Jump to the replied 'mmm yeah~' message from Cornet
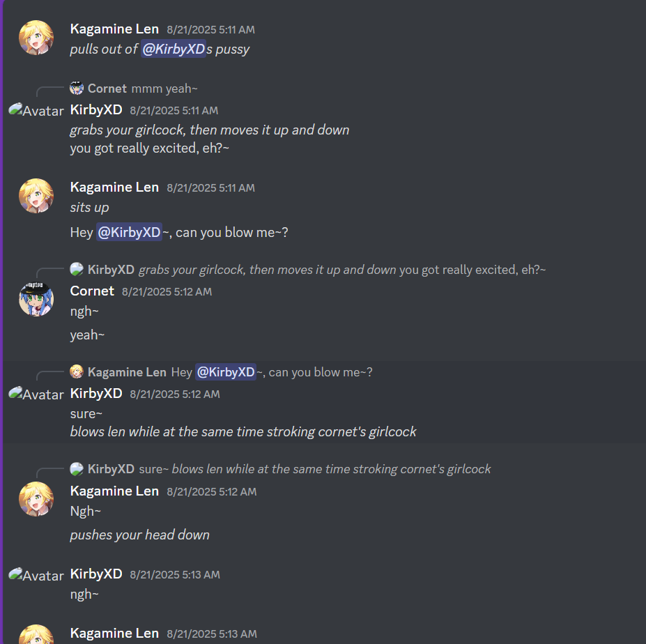 pos(164,89)
